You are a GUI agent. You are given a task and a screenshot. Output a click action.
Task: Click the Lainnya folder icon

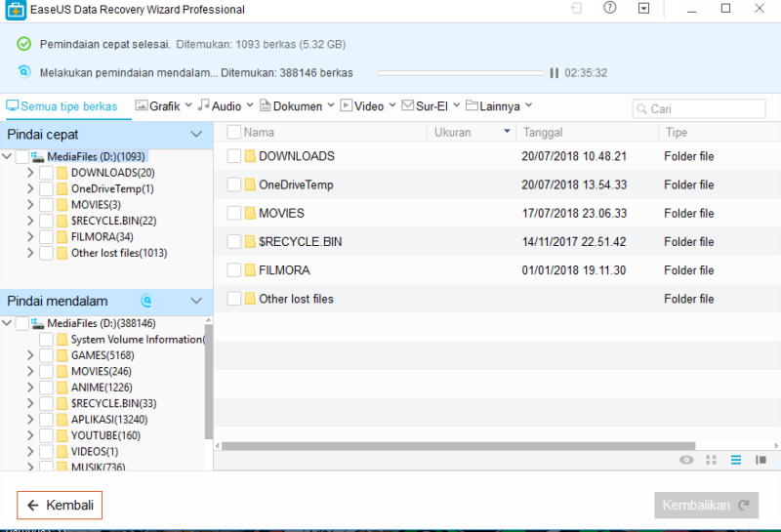click(472, 105)
